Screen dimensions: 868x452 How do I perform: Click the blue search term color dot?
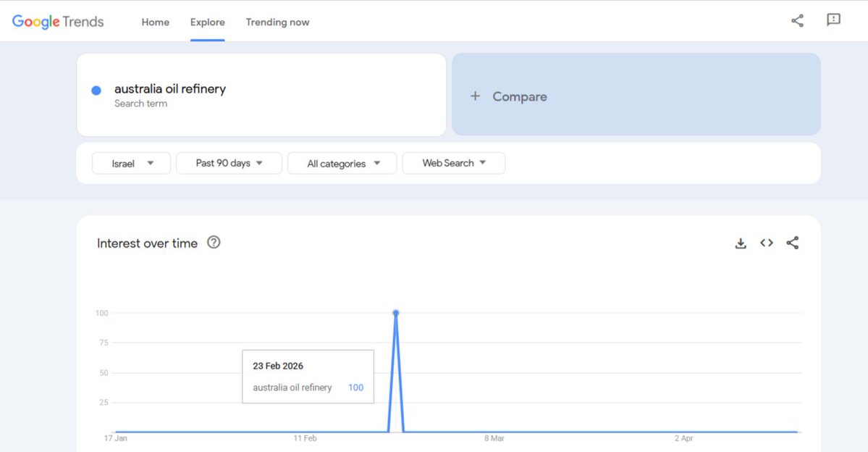pyautogui.click(x=96, y=91)
